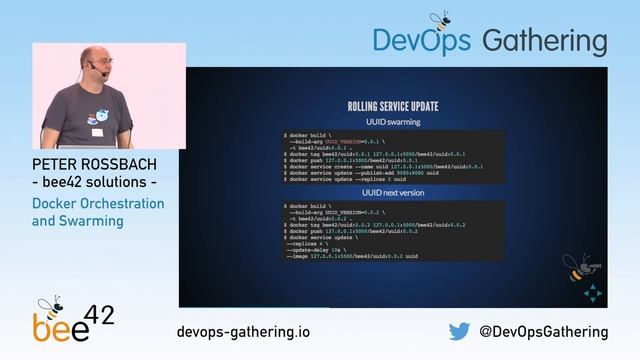Click the 'PETER ROSSBACH' speaker name

(94, 164)
